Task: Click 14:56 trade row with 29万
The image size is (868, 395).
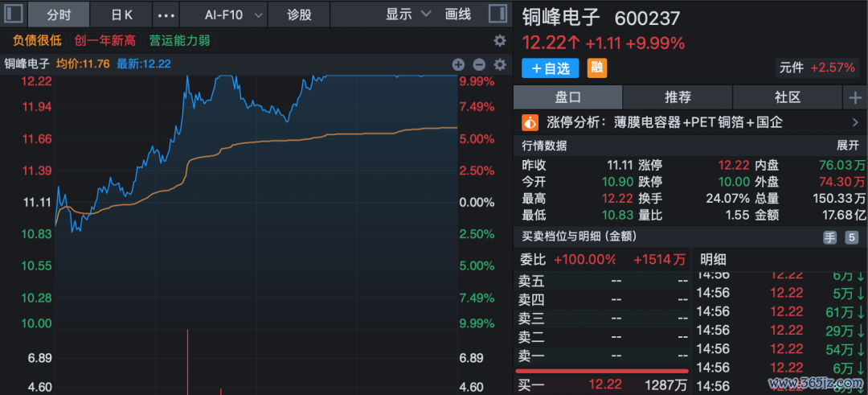Action: tap(780, 330)
